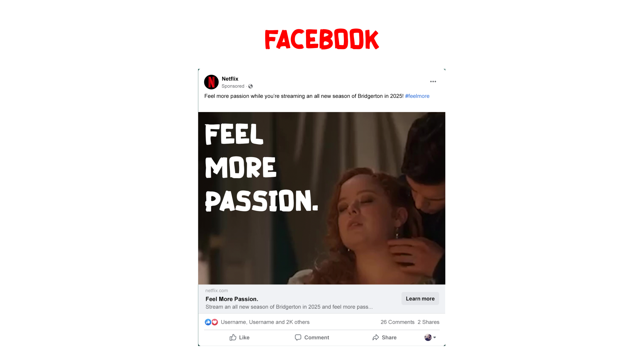Click the globe public audience icon
This screenshot has height=362, width=644.
tap(251, 86)
